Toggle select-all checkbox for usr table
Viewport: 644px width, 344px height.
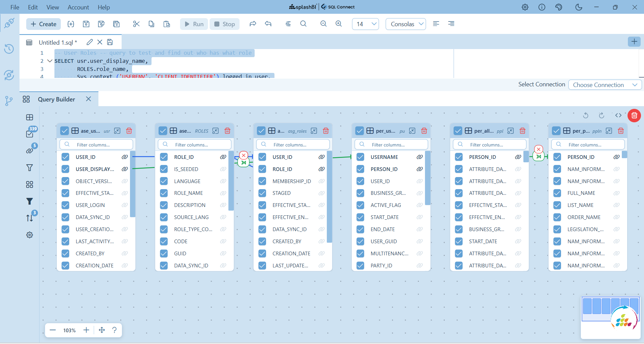(65, 131)
